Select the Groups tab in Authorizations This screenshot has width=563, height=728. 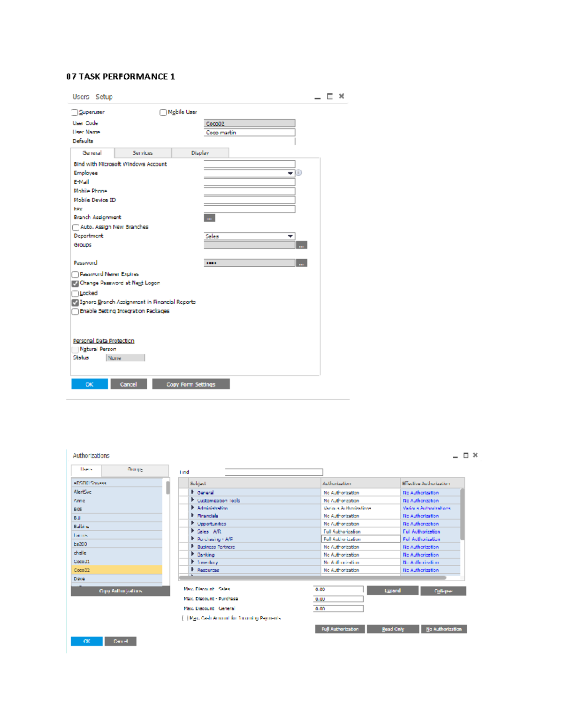(x=135, y=469)
